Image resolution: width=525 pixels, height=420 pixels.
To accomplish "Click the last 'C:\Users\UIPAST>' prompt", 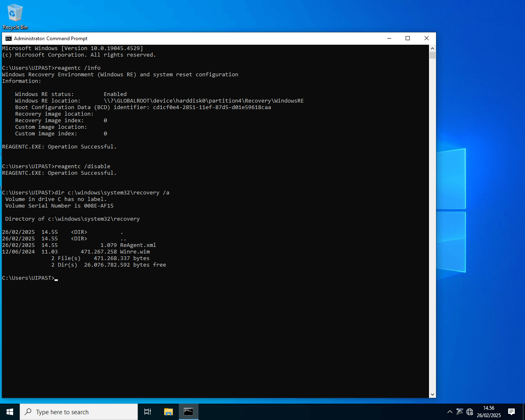I will click(x=28, y=278).
